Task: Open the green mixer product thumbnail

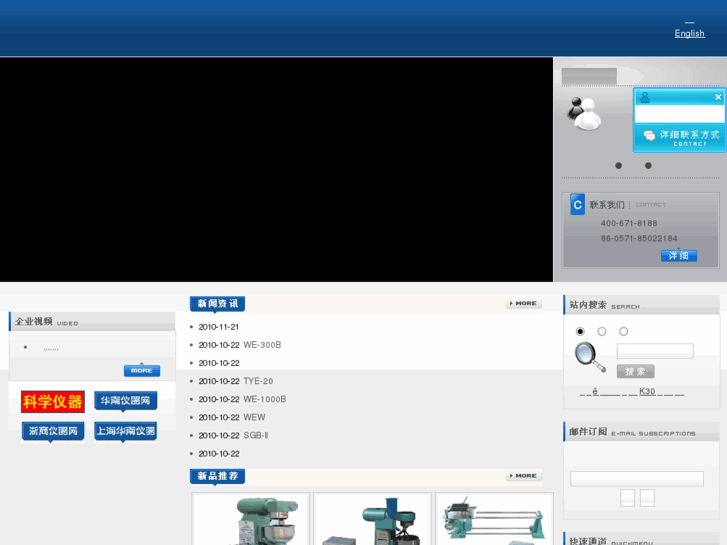Action: pyautogui.click(x=250, y=519)
